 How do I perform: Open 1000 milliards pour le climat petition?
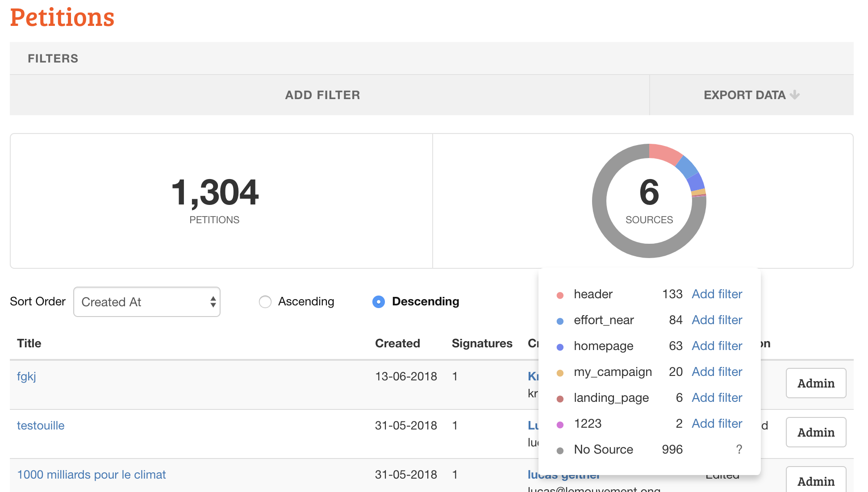coord(92,475)
